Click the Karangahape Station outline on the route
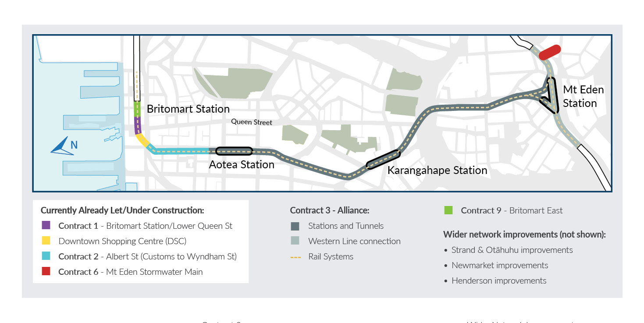Image resolution: width=644 pixels, height=323 pixels. (383, 160)
